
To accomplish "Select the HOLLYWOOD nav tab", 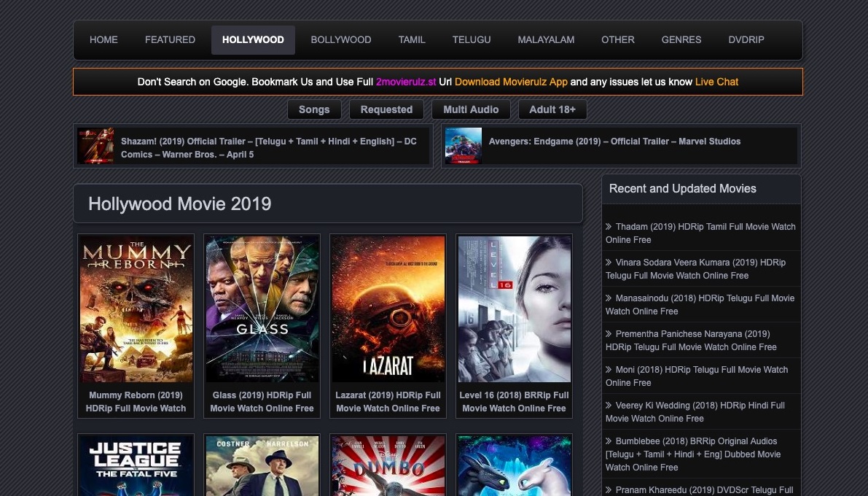I will [253, 40].
